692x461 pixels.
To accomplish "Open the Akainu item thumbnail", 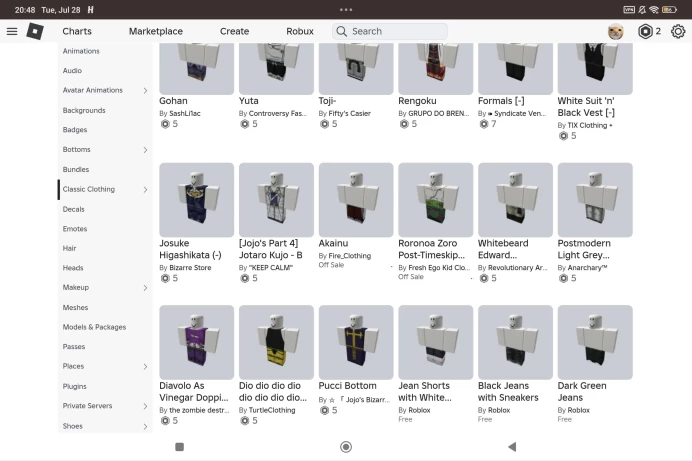I will (x=356, y=200).
